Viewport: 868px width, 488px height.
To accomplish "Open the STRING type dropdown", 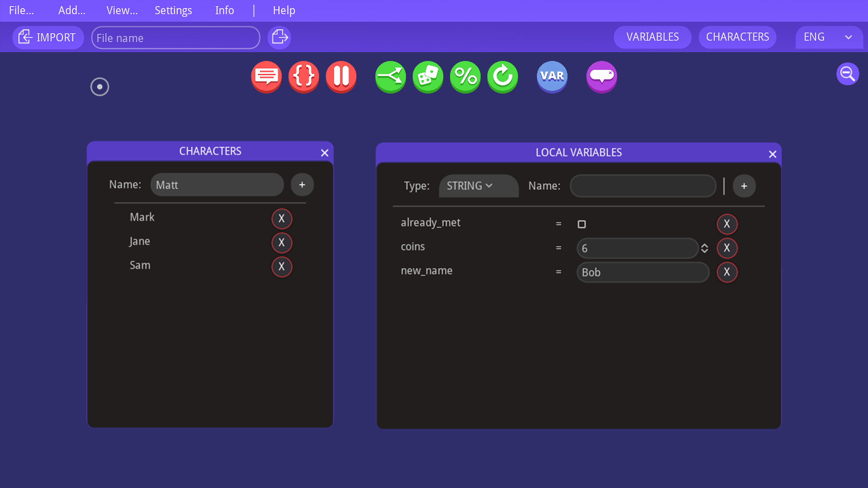I will point(478,185).
